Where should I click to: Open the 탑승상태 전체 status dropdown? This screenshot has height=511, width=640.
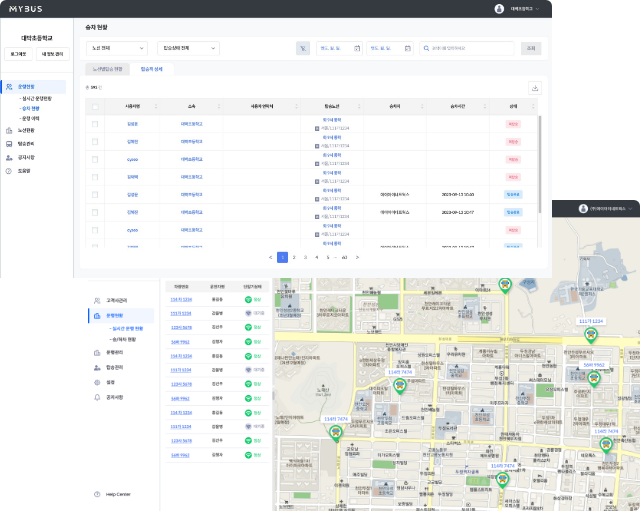tap(188, 48)
